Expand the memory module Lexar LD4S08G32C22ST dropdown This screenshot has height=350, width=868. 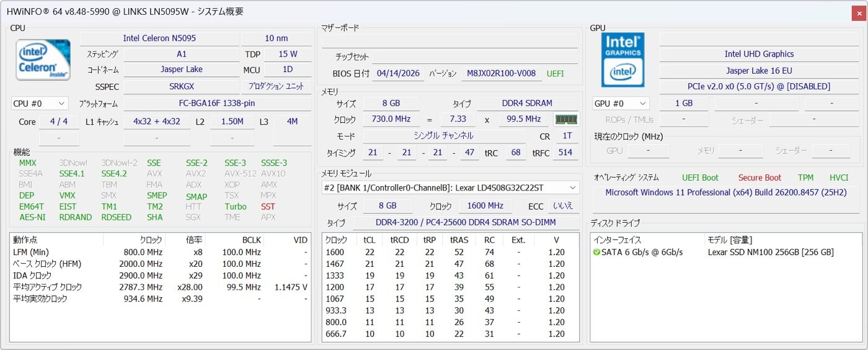click(450, 187)
